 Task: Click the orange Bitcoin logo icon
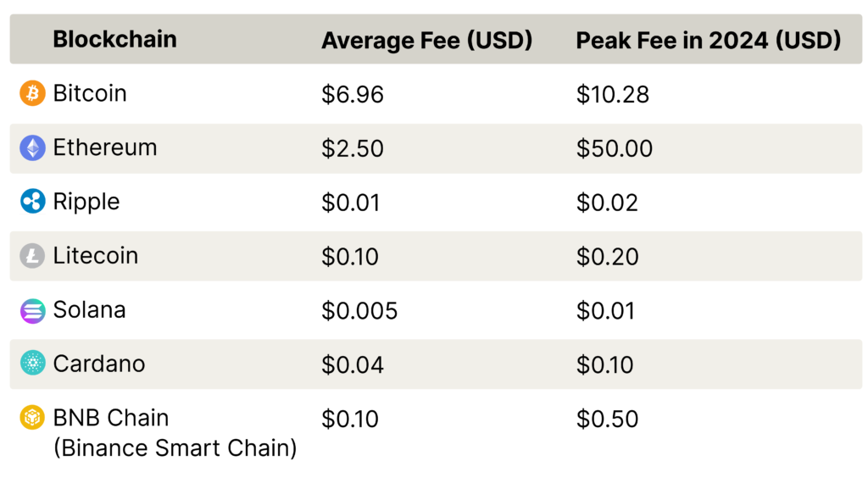point(33,93)
